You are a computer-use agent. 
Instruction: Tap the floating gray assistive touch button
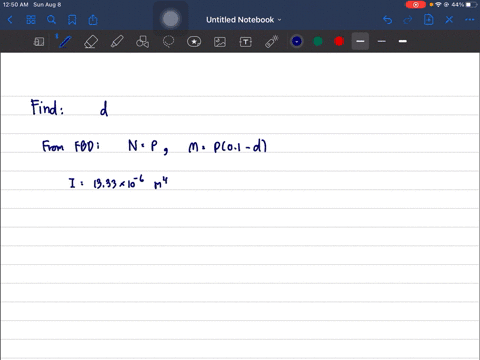(x=171, y=19)
